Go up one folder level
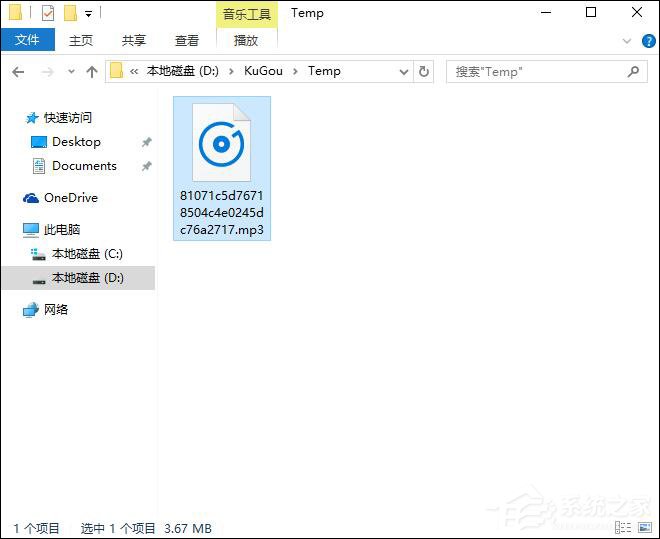 (x=92, y=72)
